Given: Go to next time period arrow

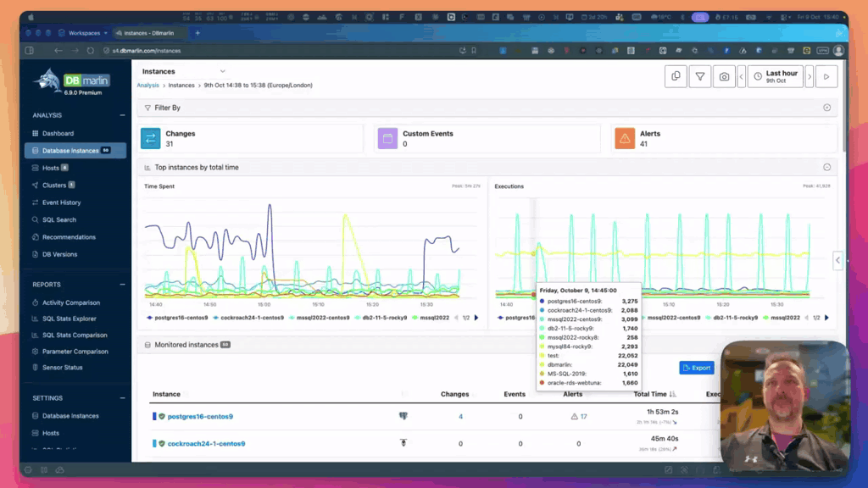Looking at the screenshot, I should 810,76.
